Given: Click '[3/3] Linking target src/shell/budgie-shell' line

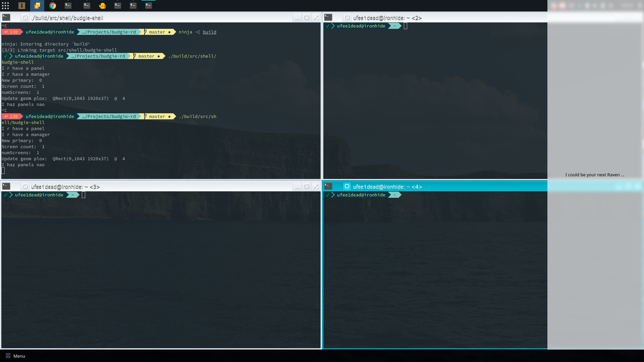Looking at the screenshot, I should click(59, 50).
